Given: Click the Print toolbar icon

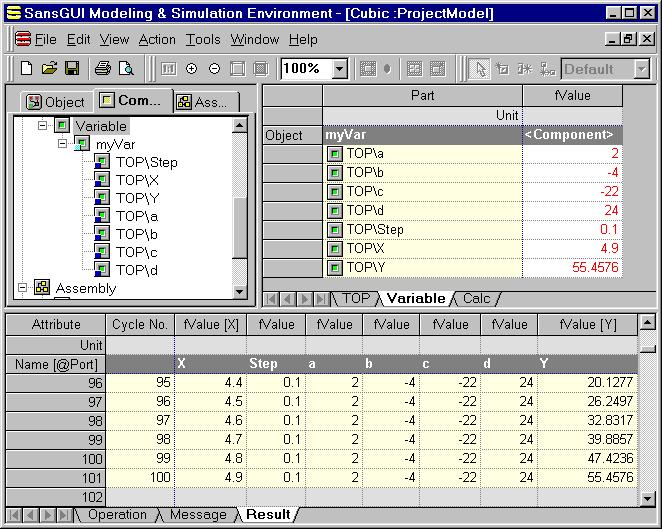Looking at the screenshot, I should click(x=102, y=69).
